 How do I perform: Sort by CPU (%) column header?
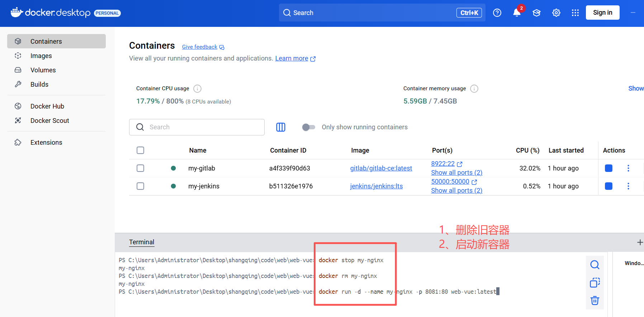(x=527, y=150)
